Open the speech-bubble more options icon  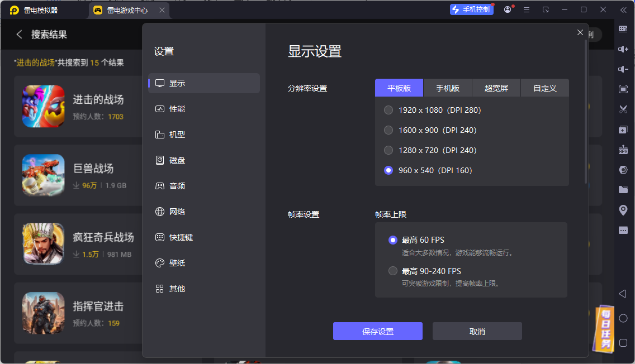tap(623, 230)
